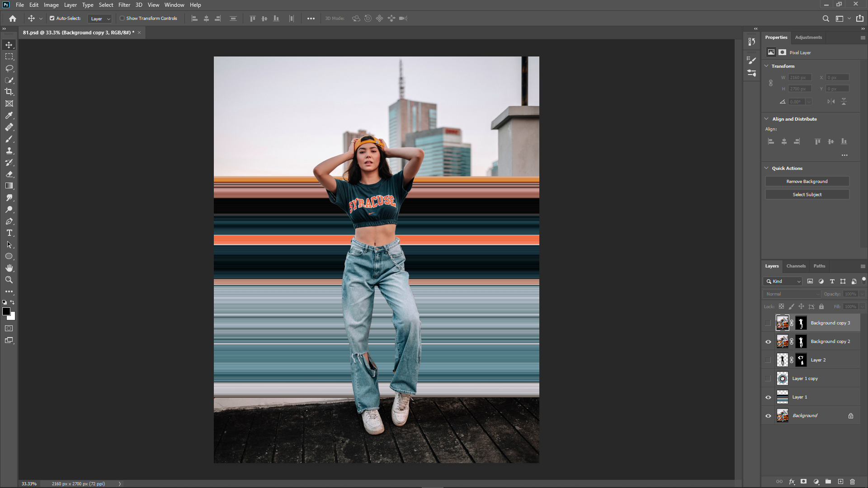Create a new layer with plus icon
868x488 pixels.
click(x=840, y=482)
